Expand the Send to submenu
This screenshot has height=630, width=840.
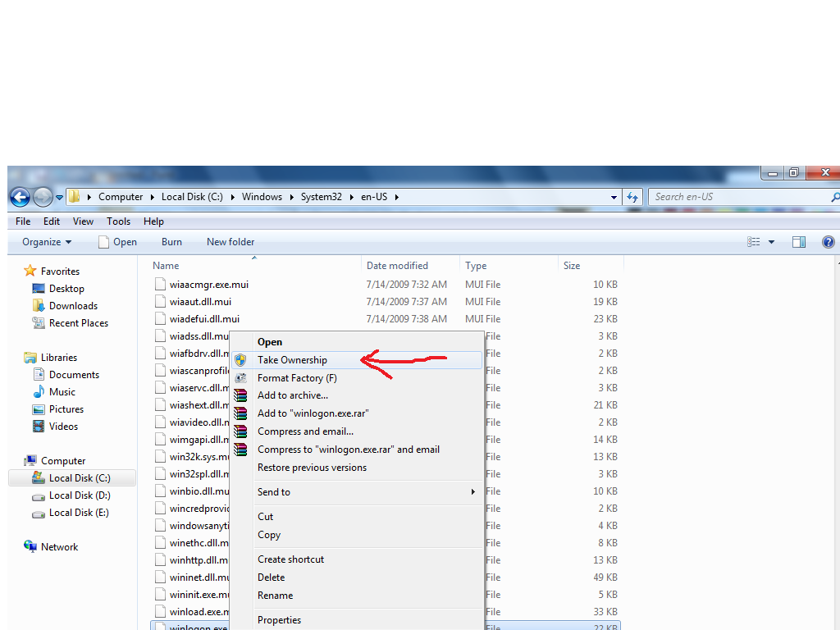(356, 492)
